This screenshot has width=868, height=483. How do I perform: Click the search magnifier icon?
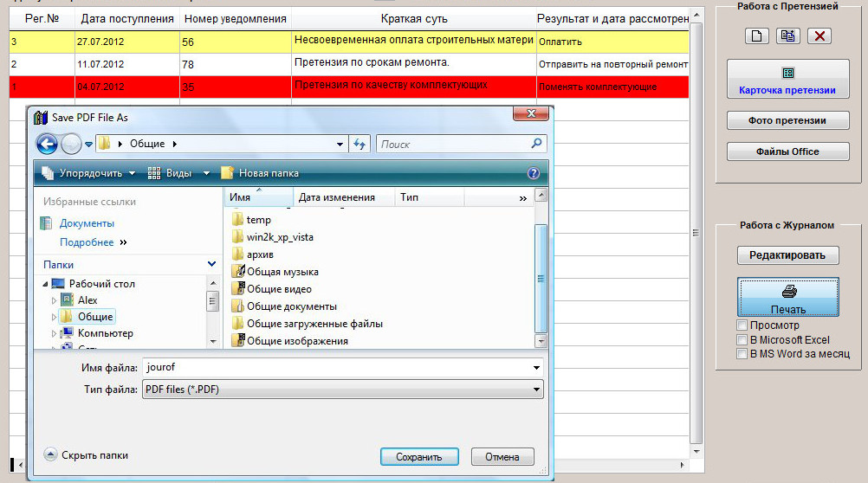coord(536,144)
